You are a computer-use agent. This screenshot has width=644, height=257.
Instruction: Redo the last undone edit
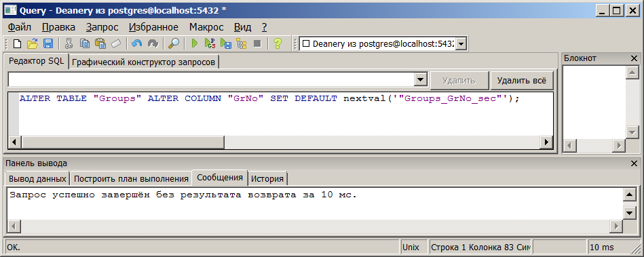[x=153, y=43]
